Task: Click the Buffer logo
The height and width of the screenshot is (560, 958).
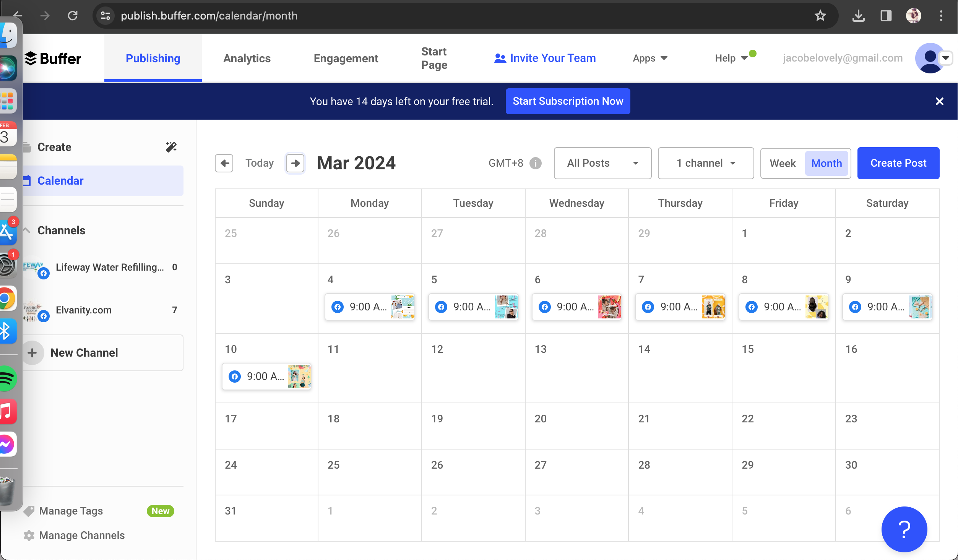Action: [53, 58]
